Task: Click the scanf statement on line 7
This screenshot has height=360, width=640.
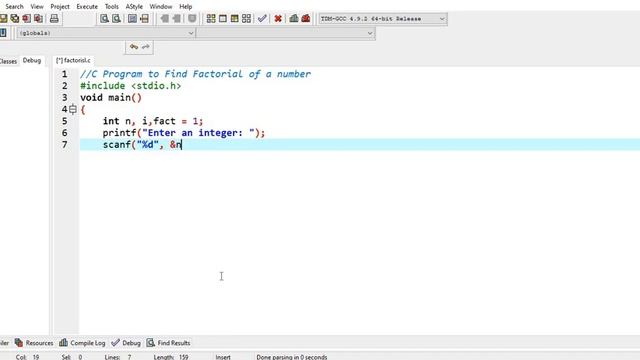Action: click(142, 145)
